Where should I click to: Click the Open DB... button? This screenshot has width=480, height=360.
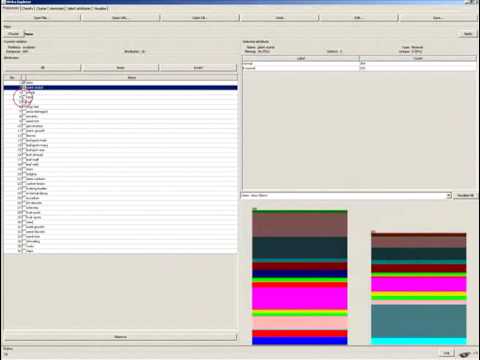(199, 18)
